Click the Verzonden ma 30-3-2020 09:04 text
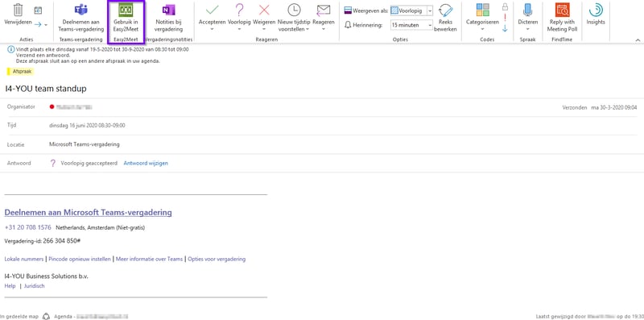Screen dimensions: 644x320 pos(600,107)
